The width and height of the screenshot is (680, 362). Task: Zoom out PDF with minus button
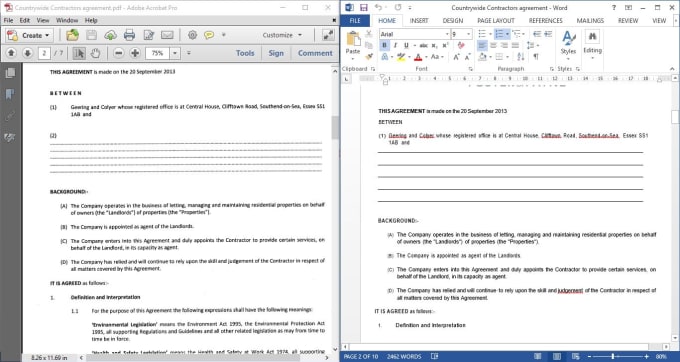coord(118,53)
